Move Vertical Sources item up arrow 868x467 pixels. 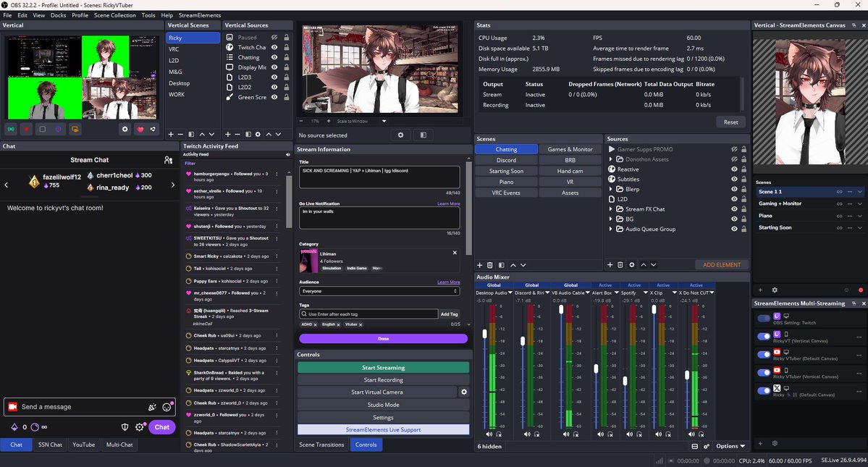[269, 135]
